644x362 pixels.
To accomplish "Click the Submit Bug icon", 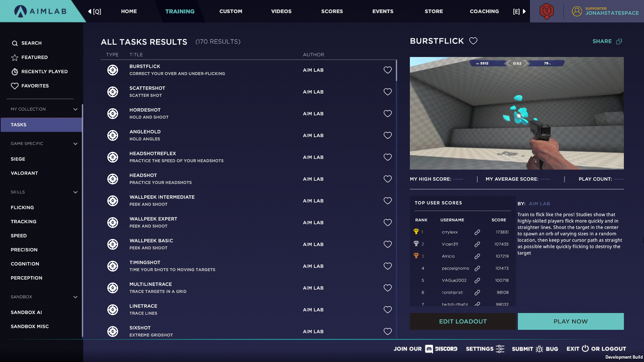I will pyautogui.click(x=539, y=349).
